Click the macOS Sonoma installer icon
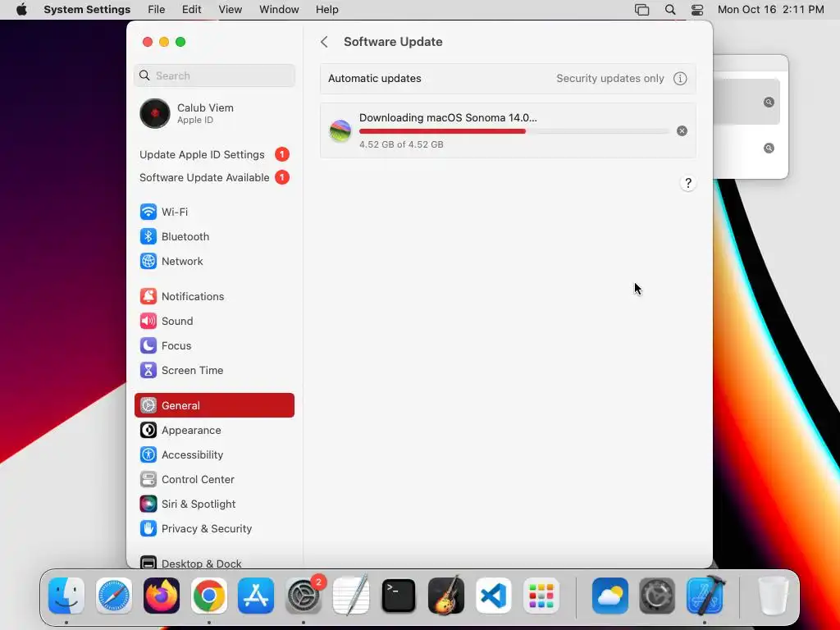Viewport: 840px width, 630px height. point(340,130)
